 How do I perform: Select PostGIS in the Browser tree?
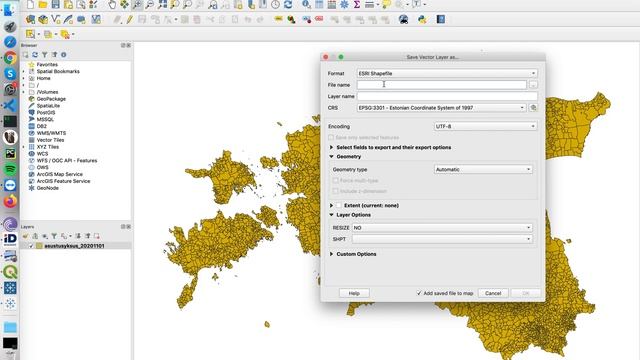coord(46,113)
